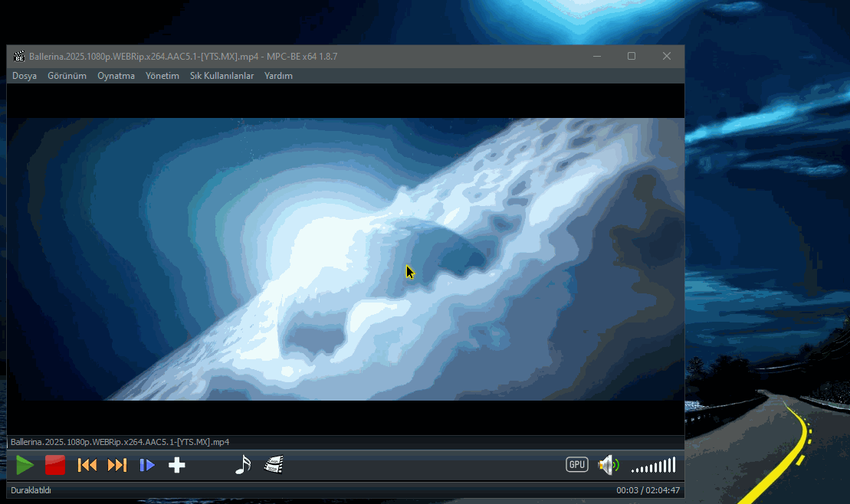Mute audio with the speaker icon
This screenshot has height=504, width=850.
click(609, 465)
